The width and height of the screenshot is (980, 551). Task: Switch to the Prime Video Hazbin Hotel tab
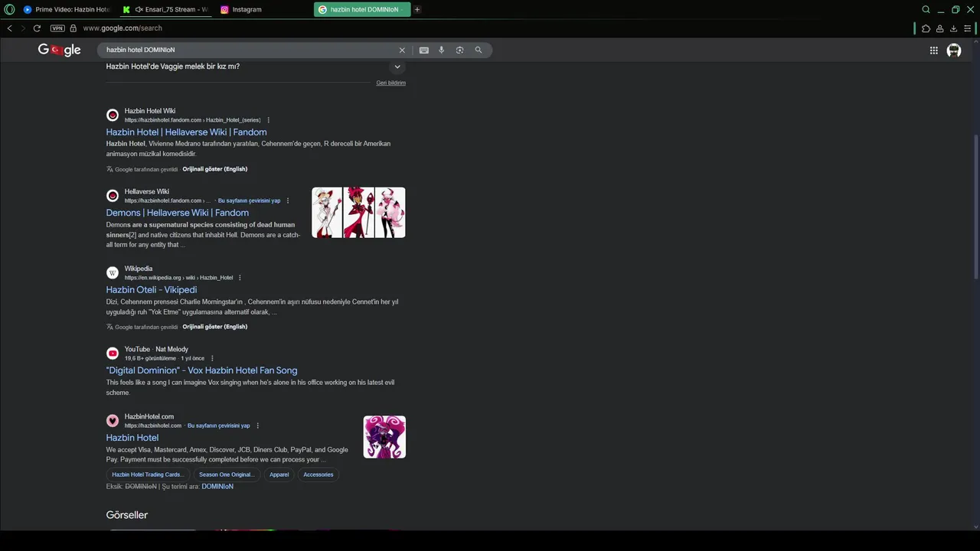click(67, 9)
